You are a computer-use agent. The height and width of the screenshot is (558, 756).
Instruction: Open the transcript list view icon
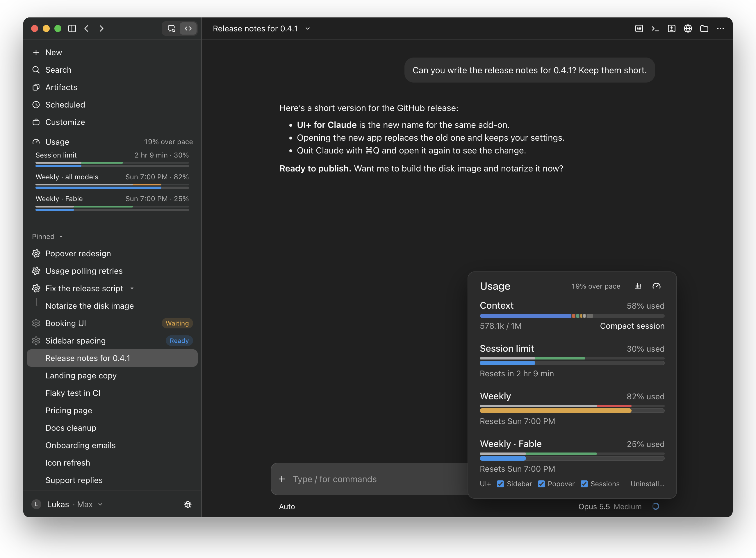pyautogui.click(x=639, y=28)
